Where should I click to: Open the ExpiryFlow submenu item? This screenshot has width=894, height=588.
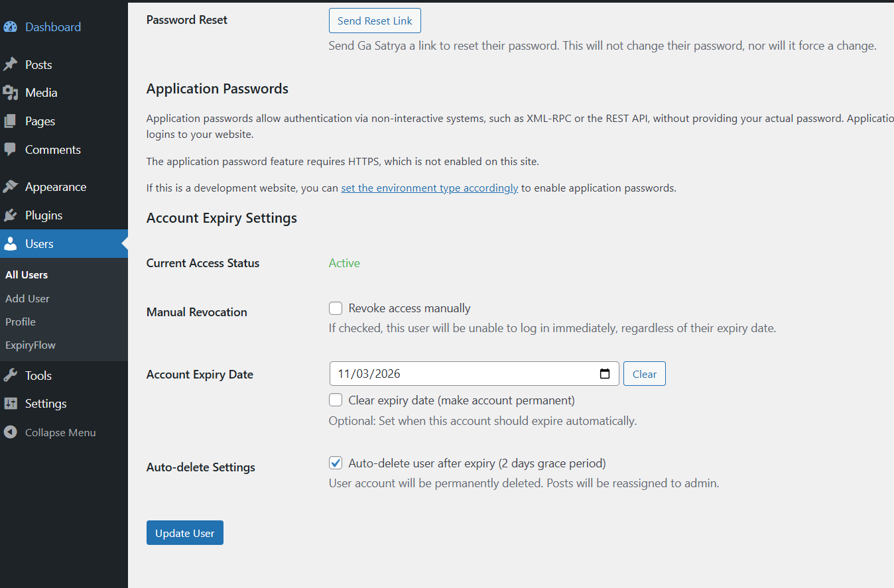pyautogui.click(x=31, y=345)
